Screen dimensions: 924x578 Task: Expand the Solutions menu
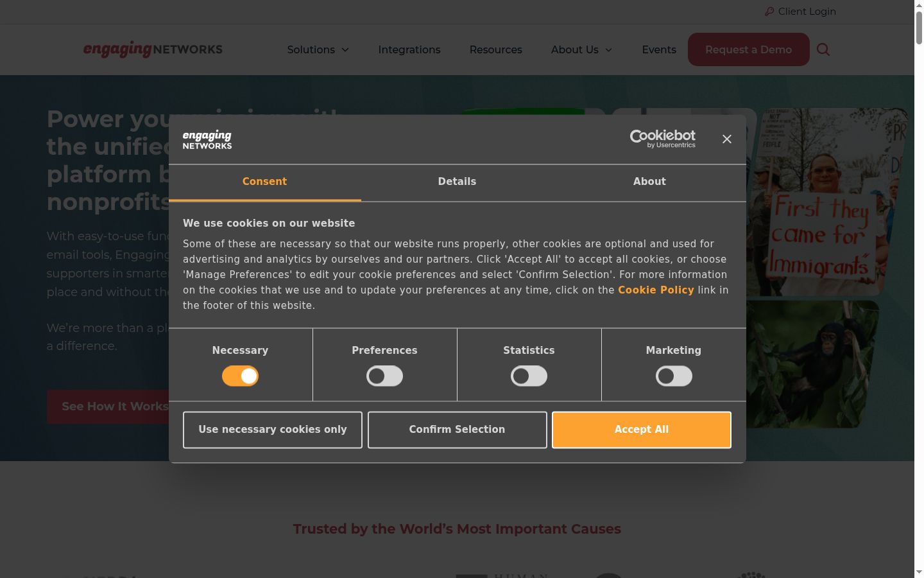tap(318, 49)
